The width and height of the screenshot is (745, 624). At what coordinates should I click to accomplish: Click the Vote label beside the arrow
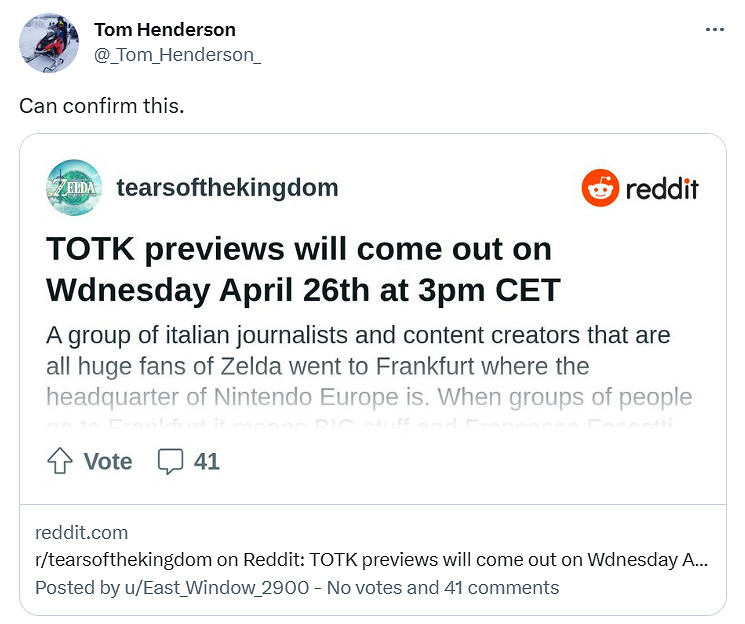point(108,461)
